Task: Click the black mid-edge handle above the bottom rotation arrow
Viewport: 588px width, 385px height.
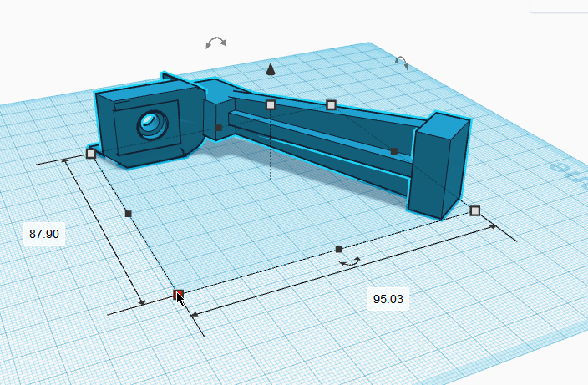Action: point(339,250)
